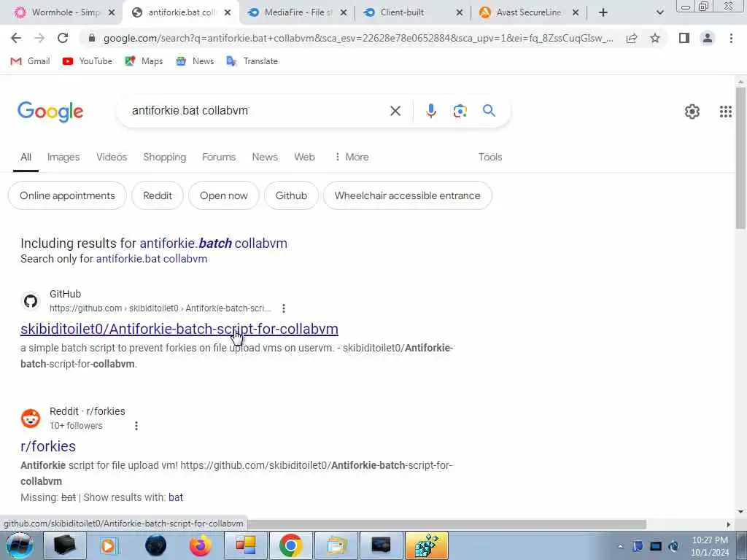Open the media player taskbar icon
This screenshot has width=747, height=560.
(x=109, y=545)
